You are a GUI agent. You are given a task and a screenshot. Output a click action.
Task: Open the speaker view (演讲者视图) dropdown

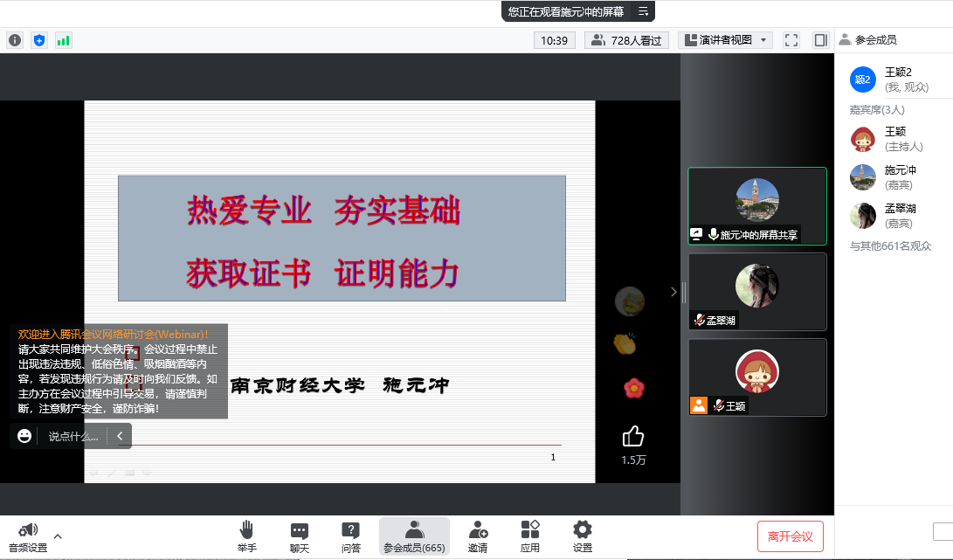click(x=725, y=40)
